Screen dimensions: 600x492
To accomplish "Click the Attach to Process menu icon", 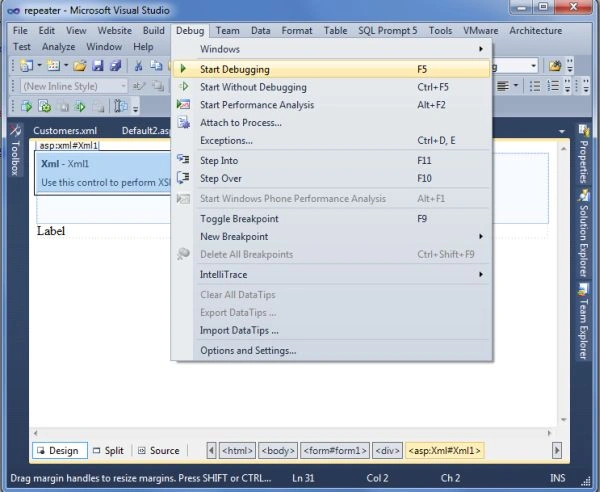I will pyautogui.click(x=183, y=122).
